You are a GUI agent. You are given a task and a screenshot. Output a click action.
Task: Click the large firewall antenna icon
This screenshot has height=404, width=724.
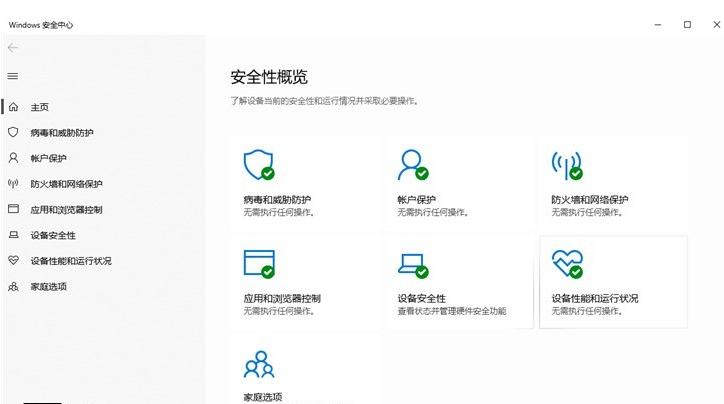(x=567, y=165)
